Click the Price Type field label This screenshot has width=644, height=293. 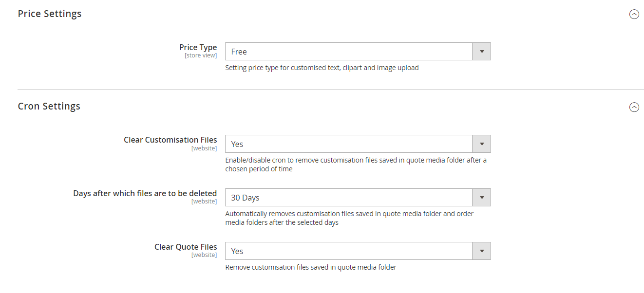pyautogui.click(x=198, y=47)
